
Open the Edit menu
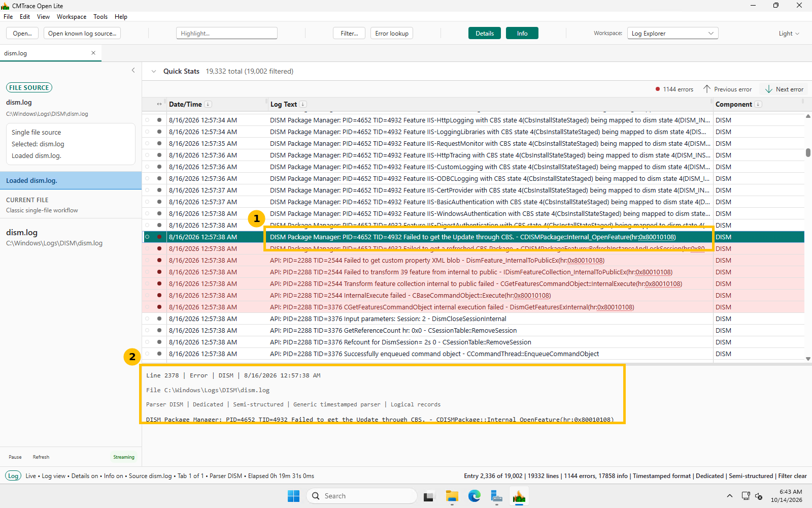click(25, 17)
